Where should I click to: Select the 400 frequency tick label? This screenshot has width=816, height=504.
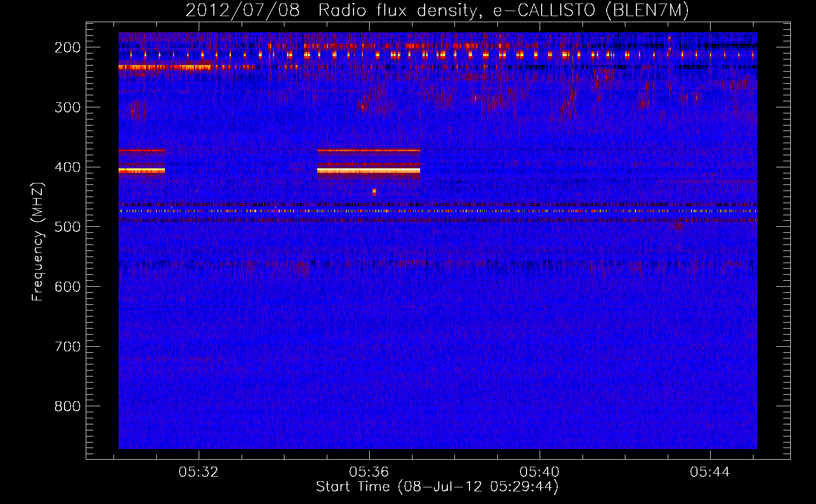pos(68,167)
